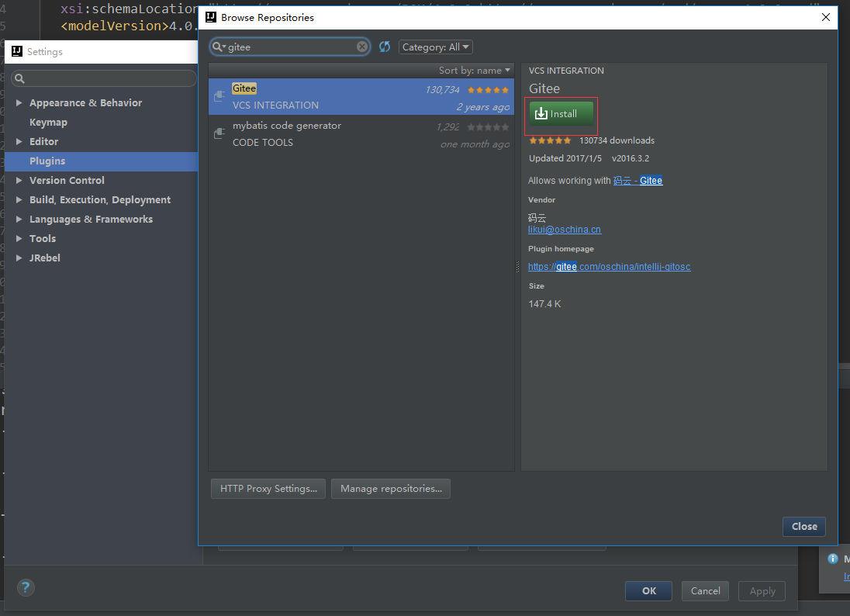Open the 码云 - Gitee link
Image resolution: width=850 pixels, height=616 pixels.
(x=637, y=181)
